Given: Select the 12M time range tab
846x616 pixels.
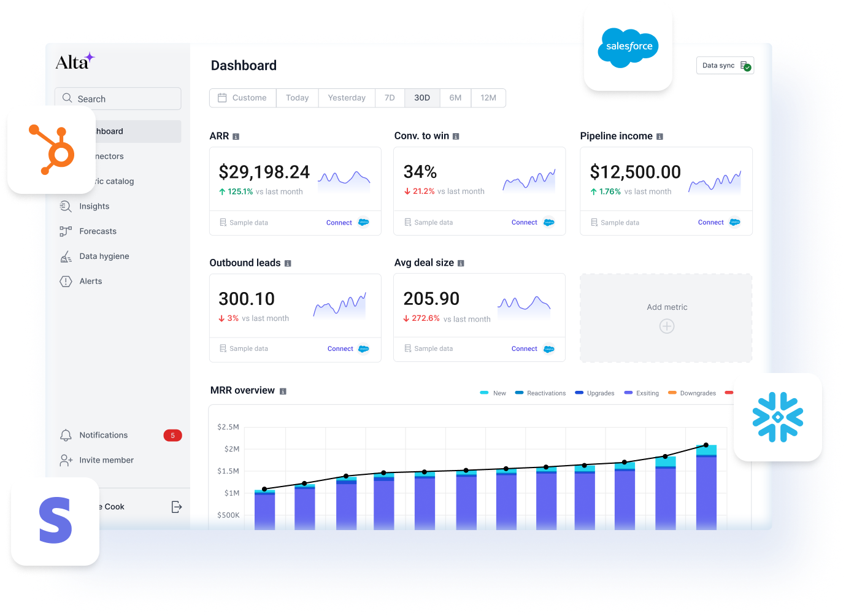Looking at the screenshot, I should [x=488, y=98].
